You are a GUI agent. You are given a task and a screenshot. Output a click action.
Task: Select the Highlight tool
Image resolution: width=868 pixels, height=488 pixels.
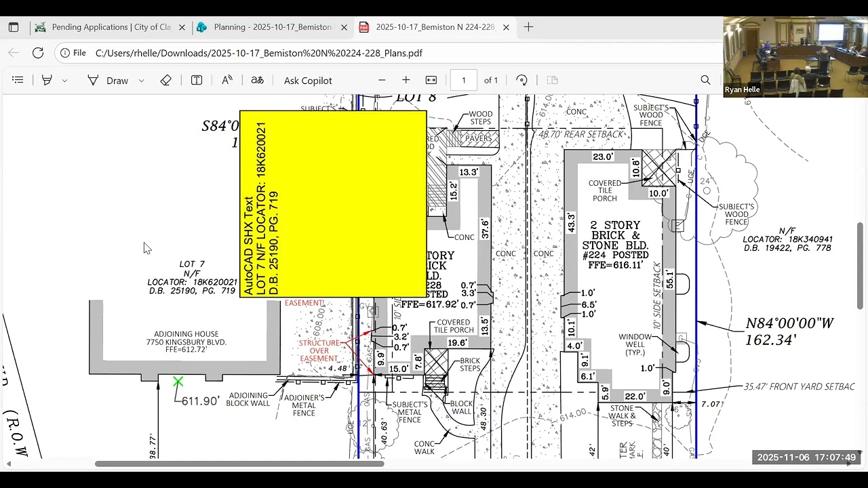tap(47, 80)
